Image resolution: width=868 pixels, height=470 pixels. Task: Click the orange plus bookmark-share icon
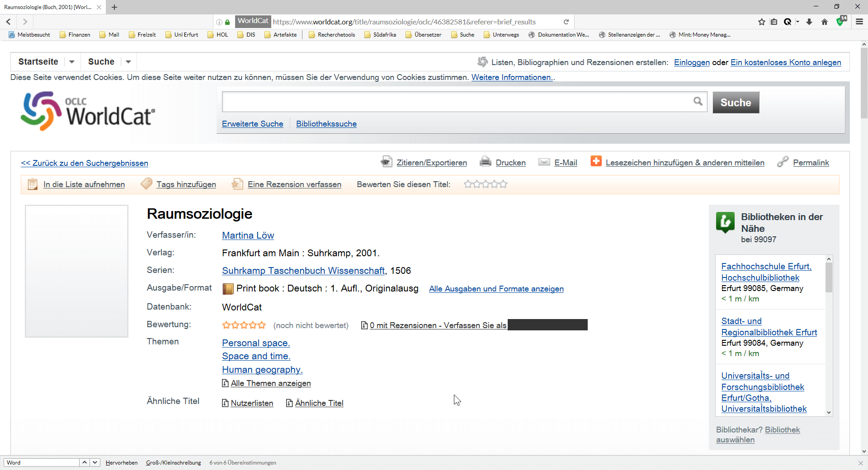click(x=596, y=161)
